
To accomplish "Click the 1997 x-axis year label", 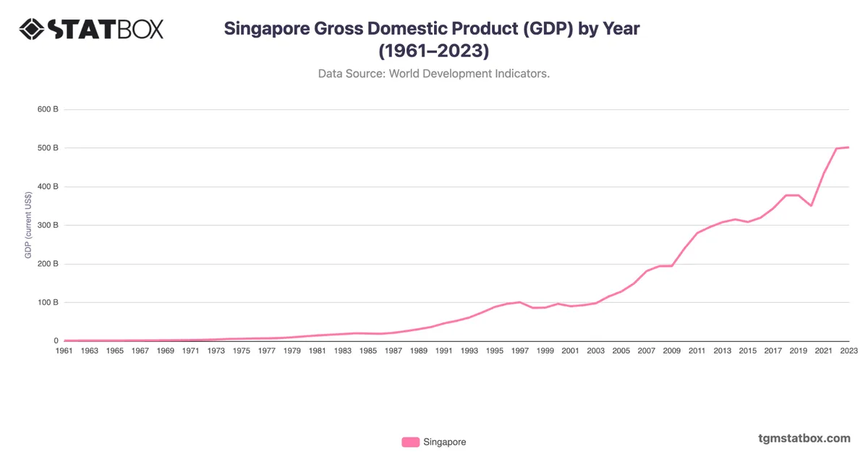I will (x=520, y=351).
